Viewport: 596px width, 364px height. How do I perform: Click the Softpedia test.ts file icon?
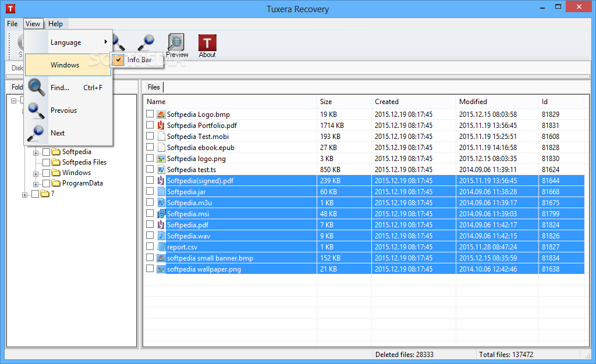[x=161, y=170]
